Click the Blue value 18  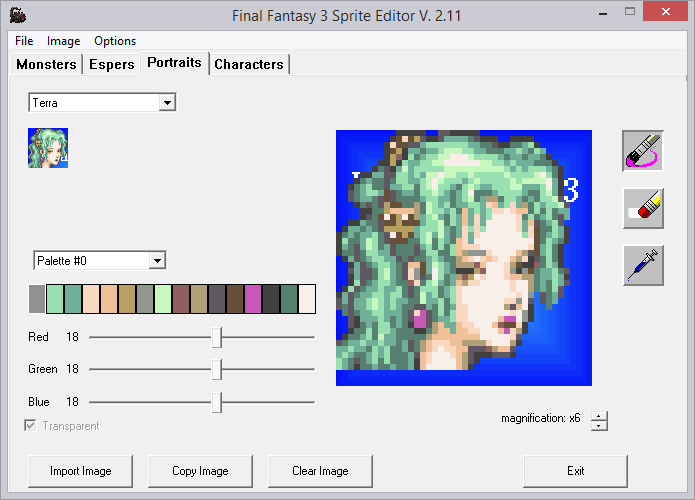click(x=72, y=402)
